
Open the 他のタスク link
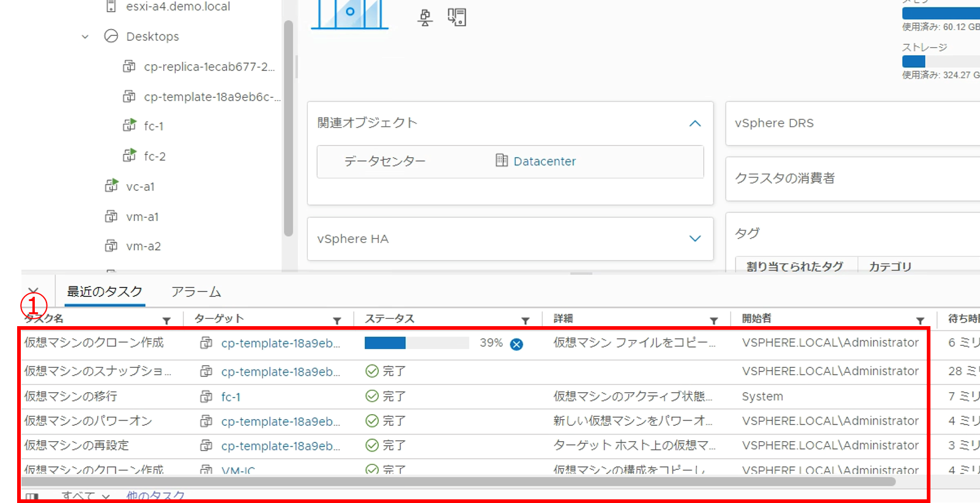[x=155, y=496]
